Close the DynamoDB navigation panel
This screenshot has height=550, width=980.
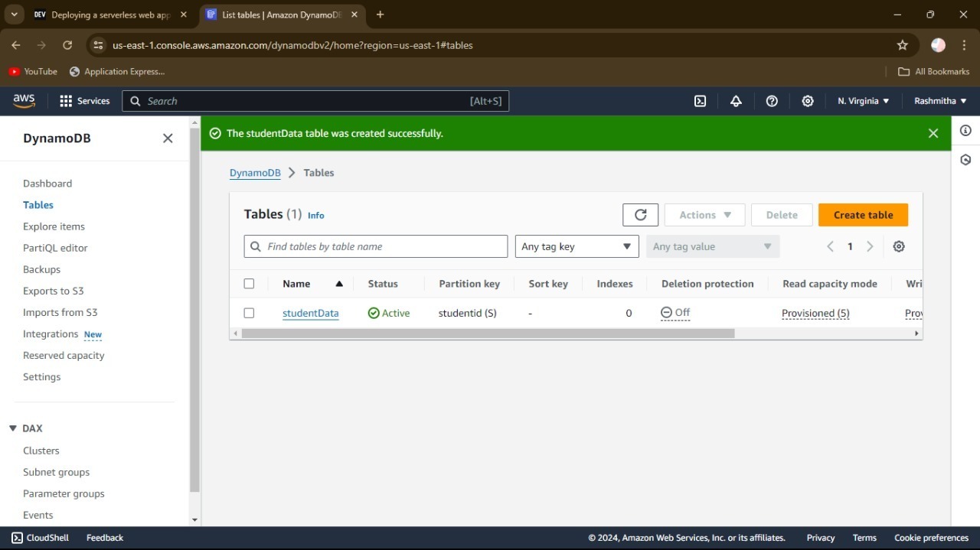coord(168,138)
